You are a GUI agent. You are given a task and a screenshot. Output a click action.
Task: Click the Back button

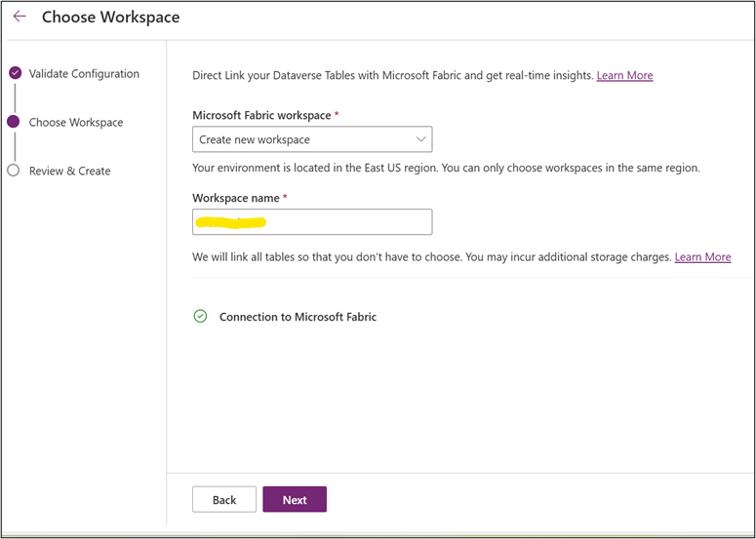coord(224,499)
